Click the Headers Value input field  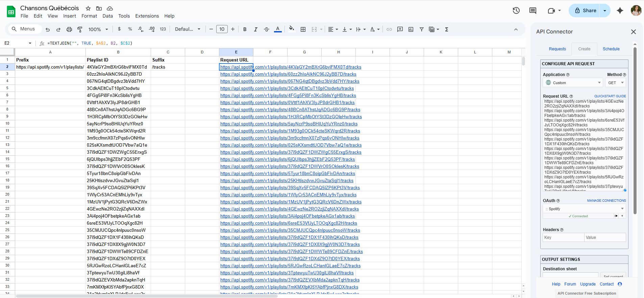[x=605, y=238]
